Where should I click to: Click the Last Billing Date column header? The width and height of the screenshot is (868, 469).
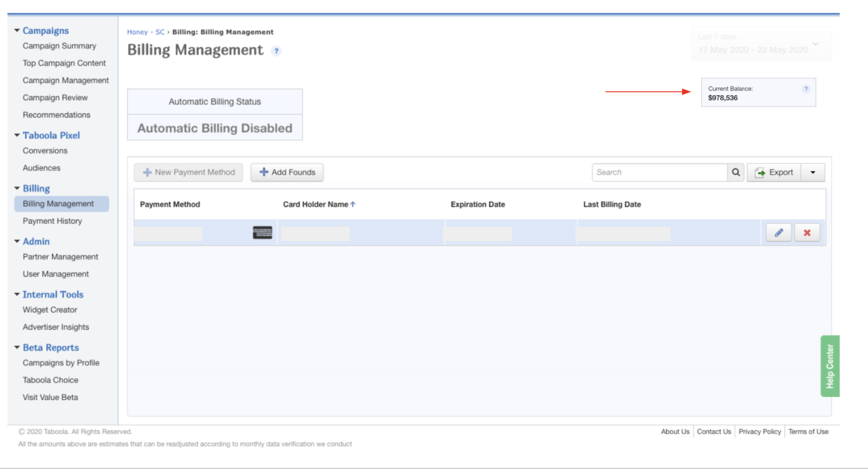click(612, 204)
